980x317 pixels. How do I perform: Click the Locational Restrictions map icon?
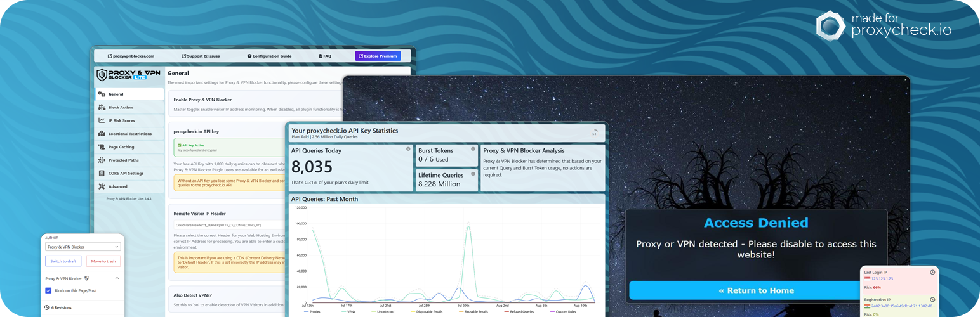[102, 134]
